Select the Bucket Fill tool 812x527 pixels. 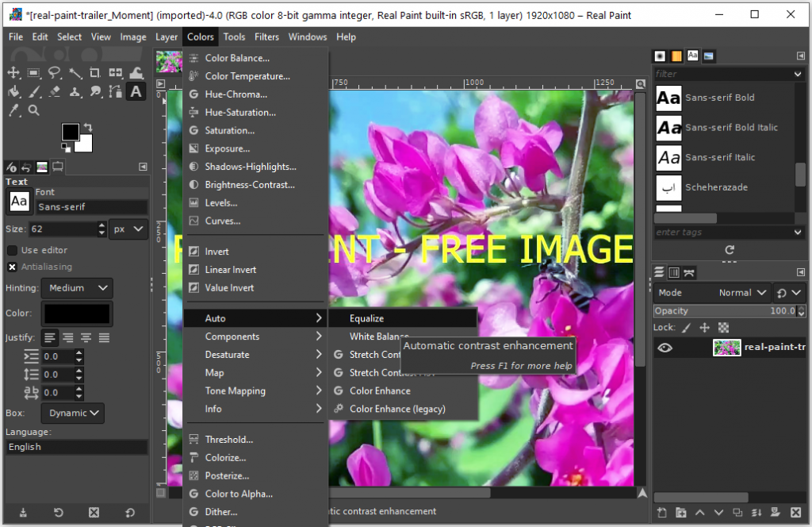click(x=13, y=92)
